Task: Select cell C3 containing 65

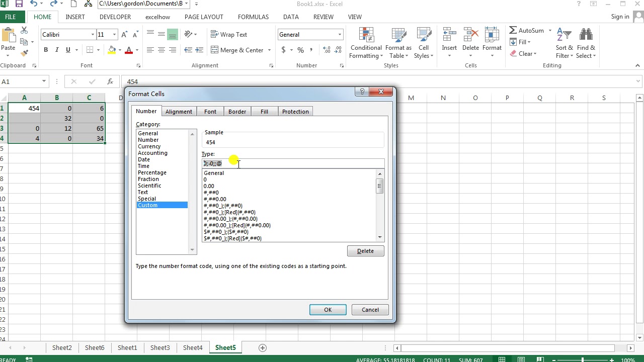Action: point(89,128)
